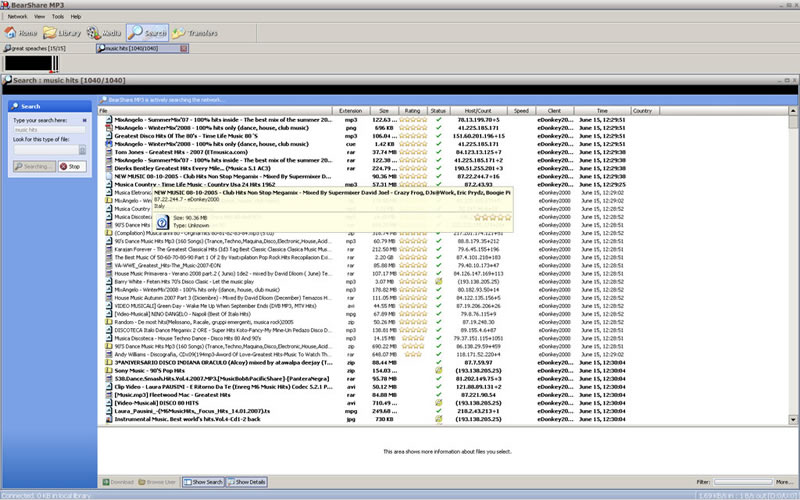Open the Network menu
The image size is (800, 500).
17,17
